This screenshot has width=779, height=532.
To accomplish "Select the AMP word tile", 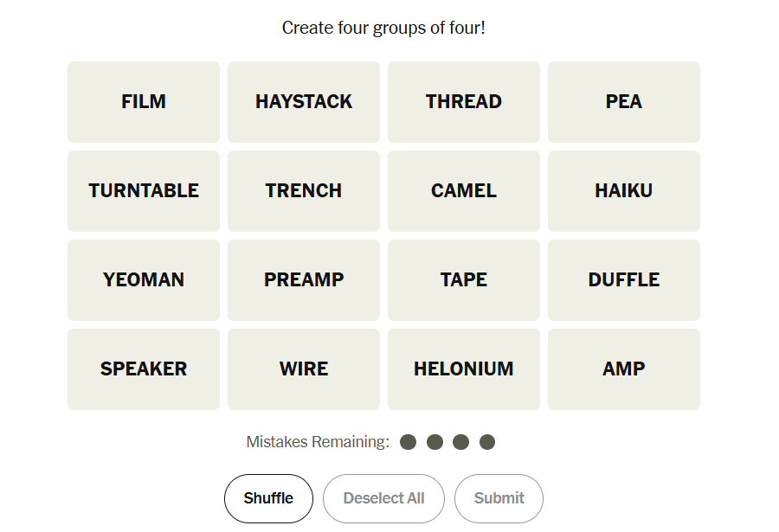I will [x=624, y=369].
